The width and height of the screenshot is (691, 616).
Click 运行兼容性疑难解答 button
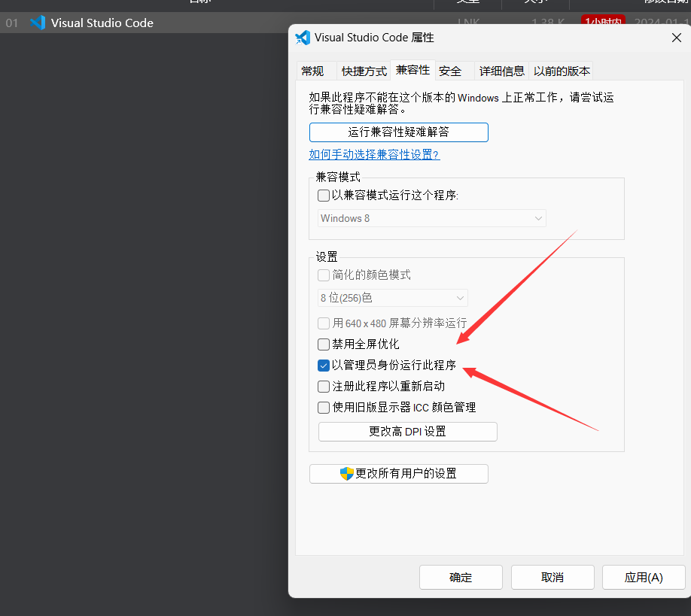tap(399, 132)
